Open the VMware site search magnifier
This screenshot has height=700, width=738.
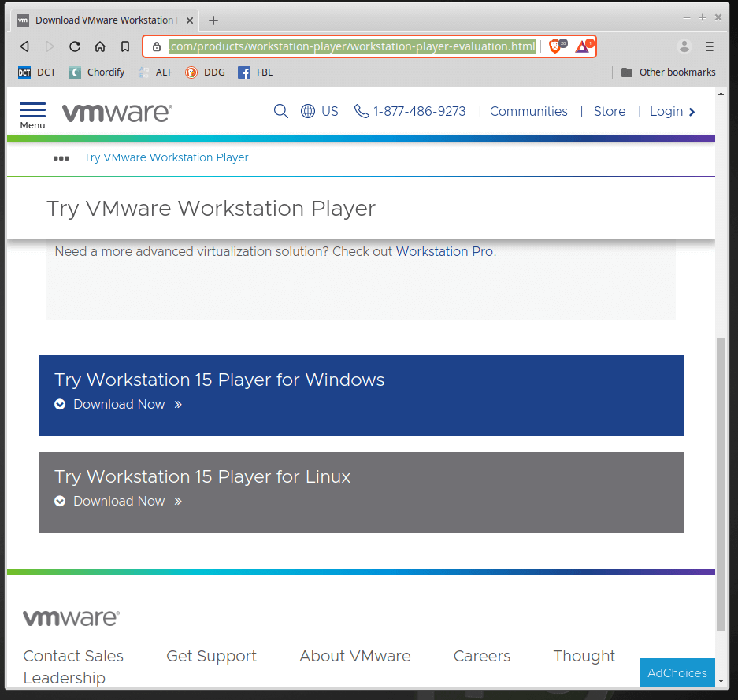(280, 111)
